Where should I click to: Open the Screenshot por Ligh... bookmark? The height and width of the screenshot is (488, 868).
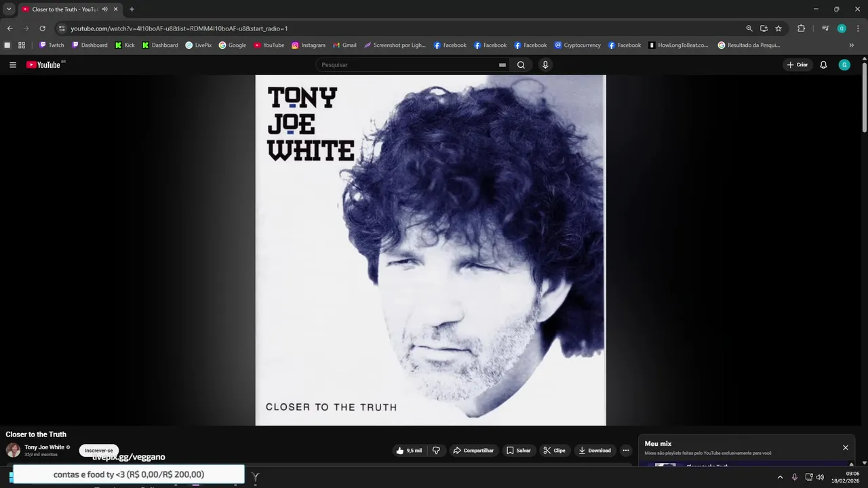395,45
